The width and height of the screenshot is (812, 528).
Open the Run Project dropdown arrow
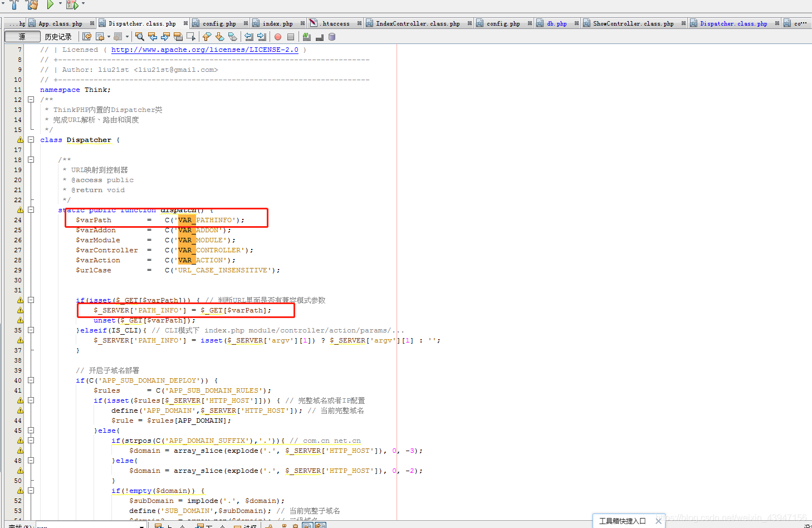(60, 4)
